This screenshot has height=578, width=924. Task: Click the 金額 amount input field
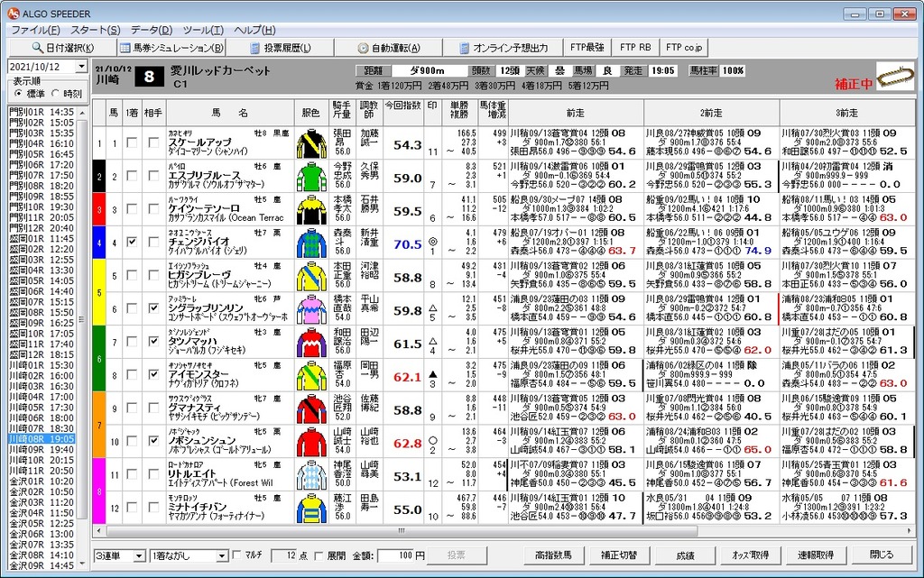tap(395, 555)
